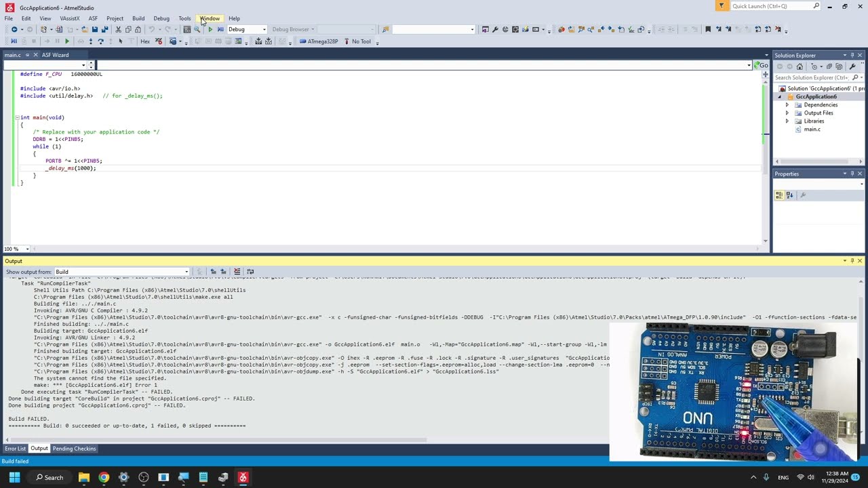Click the Step Over debug icon

click(100, 41)
